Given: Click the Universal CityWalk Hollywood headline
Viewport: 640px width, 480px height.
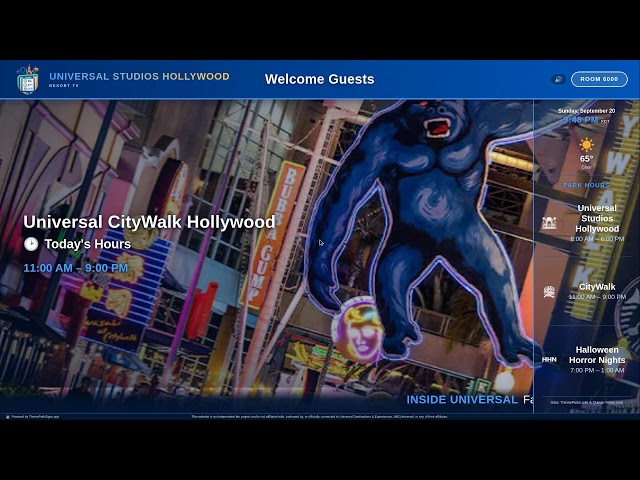Looking at the screenshot, I should (x=149, y=222).
